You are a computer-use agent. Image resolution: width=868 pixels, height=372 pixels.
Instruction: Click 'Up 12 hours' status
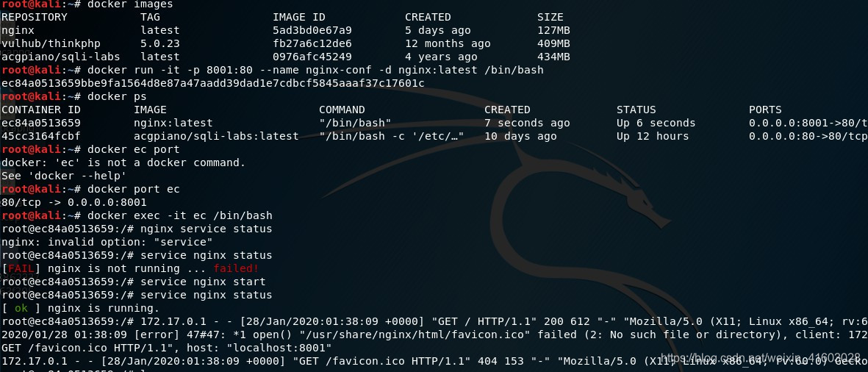(653, 137)
